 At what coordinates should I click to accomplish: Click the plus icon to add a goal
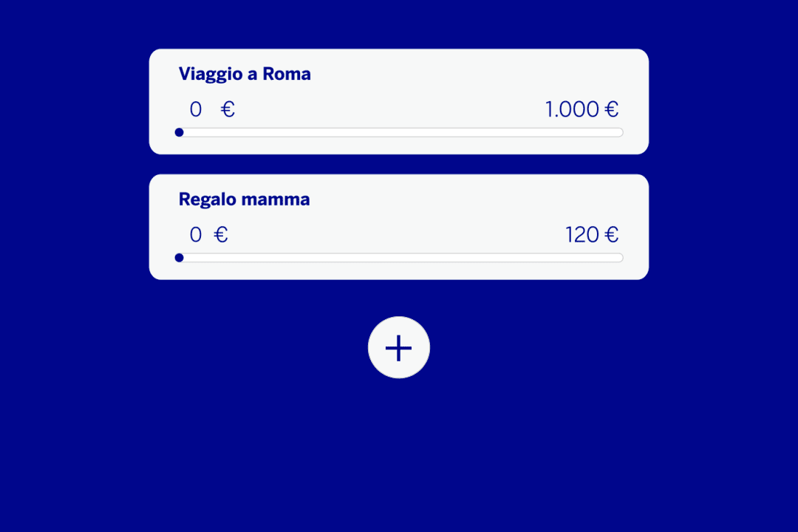[x=399, y=347]
